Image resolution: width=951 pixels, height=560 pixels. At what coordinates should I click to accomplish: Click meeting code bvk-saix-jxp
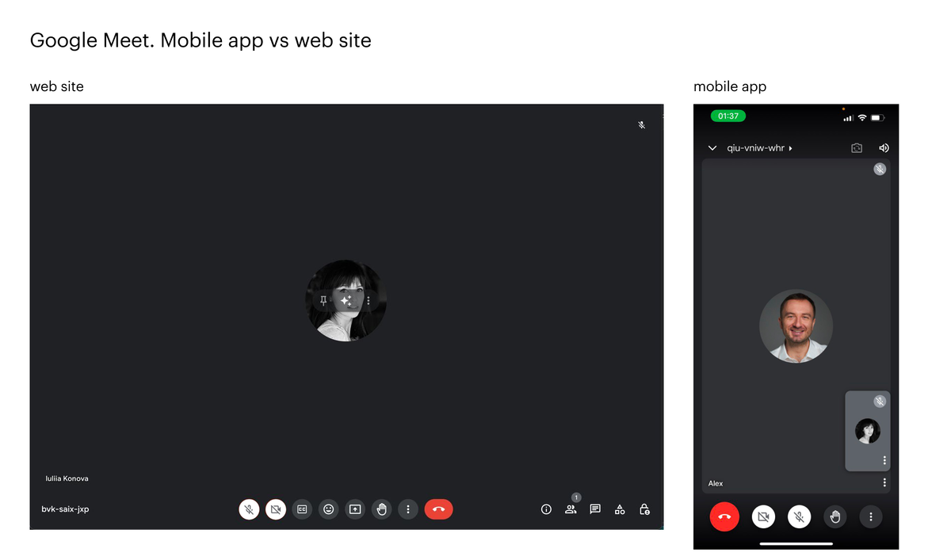(65, 509)
